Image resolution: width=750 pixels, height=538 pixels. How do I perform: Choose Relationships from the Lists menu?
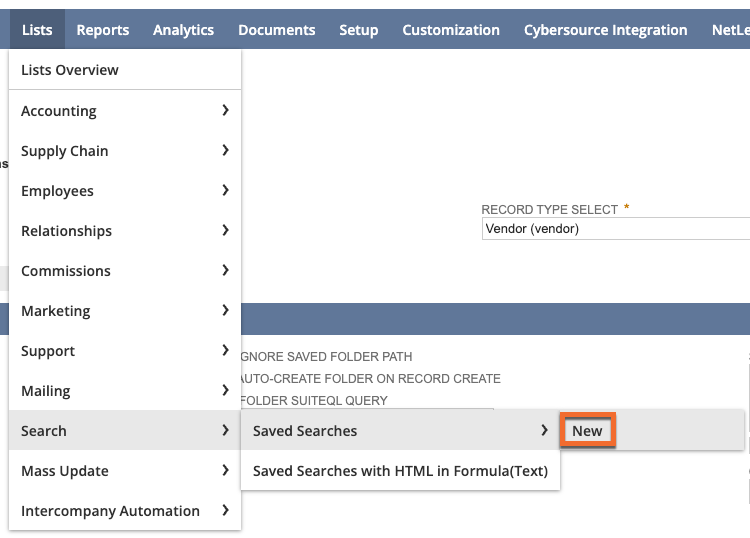(x=66, y=231)
